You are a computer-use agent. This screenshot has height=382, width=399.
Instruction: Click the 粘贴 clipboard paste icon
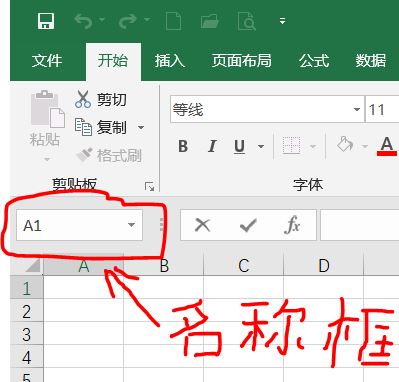[x=47, y=109]
